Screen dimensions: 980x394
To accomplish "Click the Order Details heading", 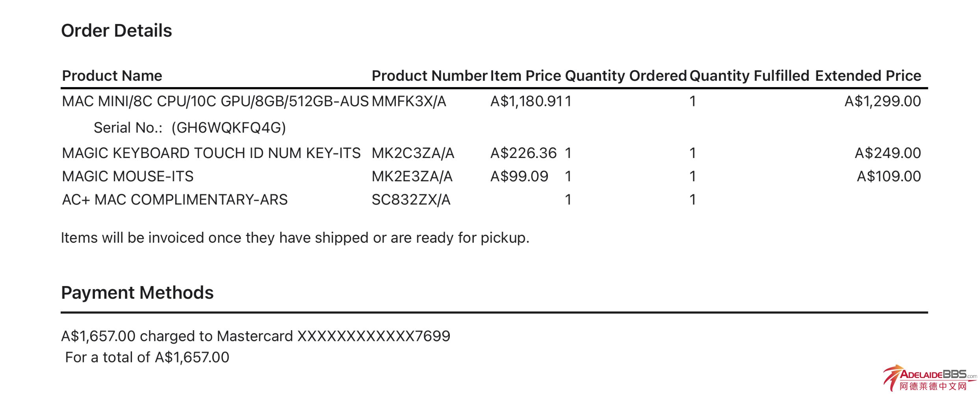I will 117,31.
